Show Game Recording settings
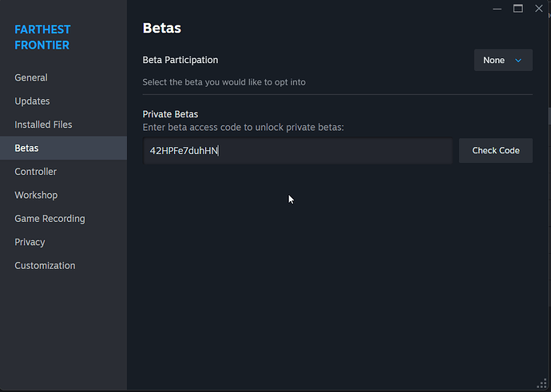The height and width of the screenshot is (392, 551). click(x=50, y=219)
